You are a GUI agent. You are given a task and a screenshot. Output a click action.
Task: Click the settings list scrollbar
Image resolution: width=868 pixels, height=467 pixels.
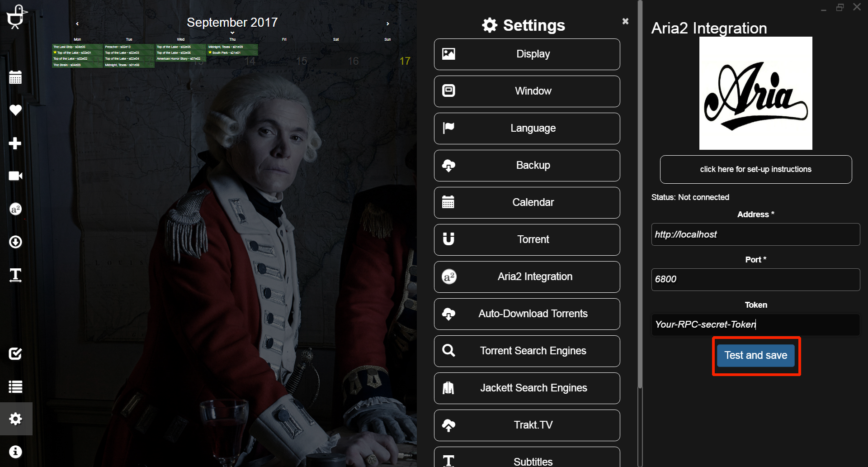(x=640, y=195)
